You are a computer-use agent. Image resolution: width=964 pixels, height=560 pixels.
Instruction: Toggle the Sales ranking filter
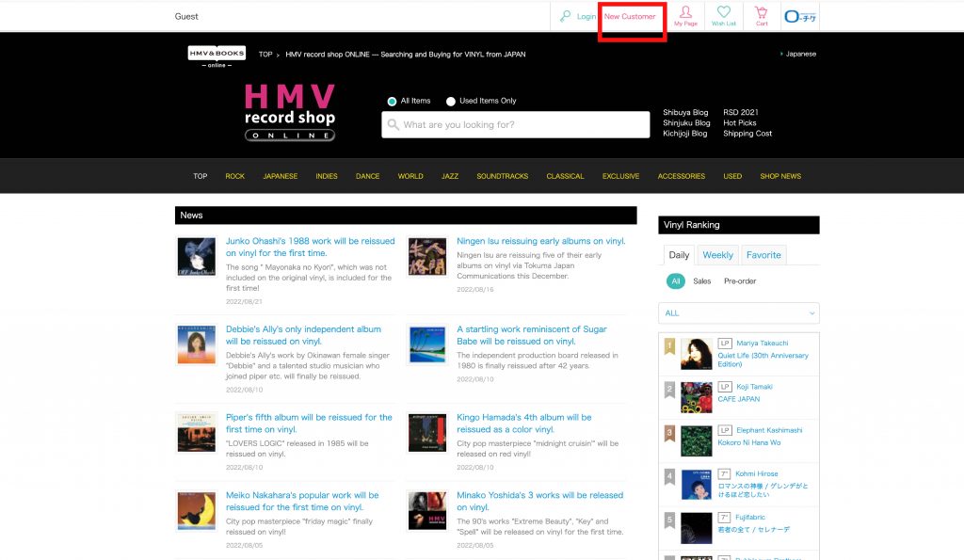pyautogui.click(x=701, y=281)
